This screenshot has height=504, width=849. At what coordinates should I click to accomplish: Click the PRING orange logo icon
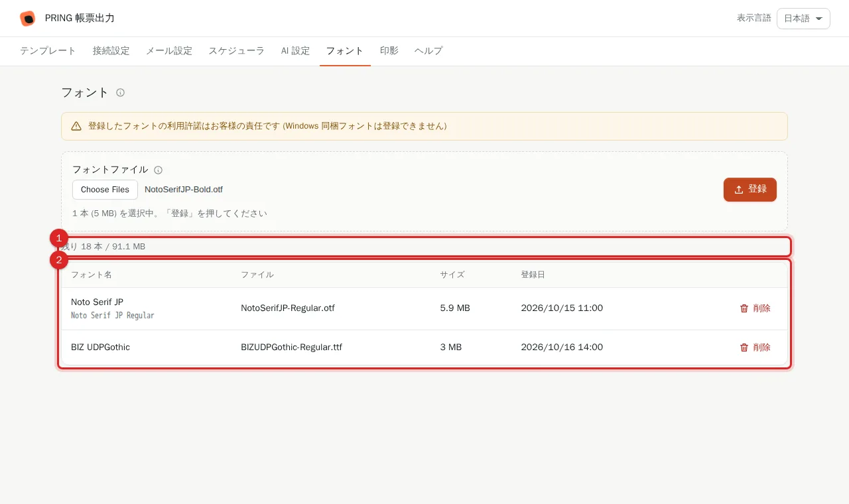coord(28,19)
